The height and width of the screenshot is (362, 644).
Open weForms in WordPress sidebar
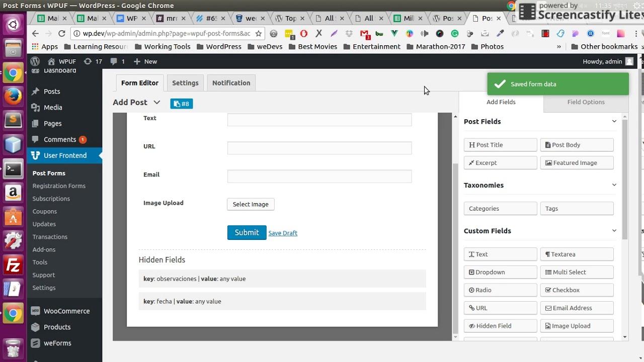[x=57, y=343]
